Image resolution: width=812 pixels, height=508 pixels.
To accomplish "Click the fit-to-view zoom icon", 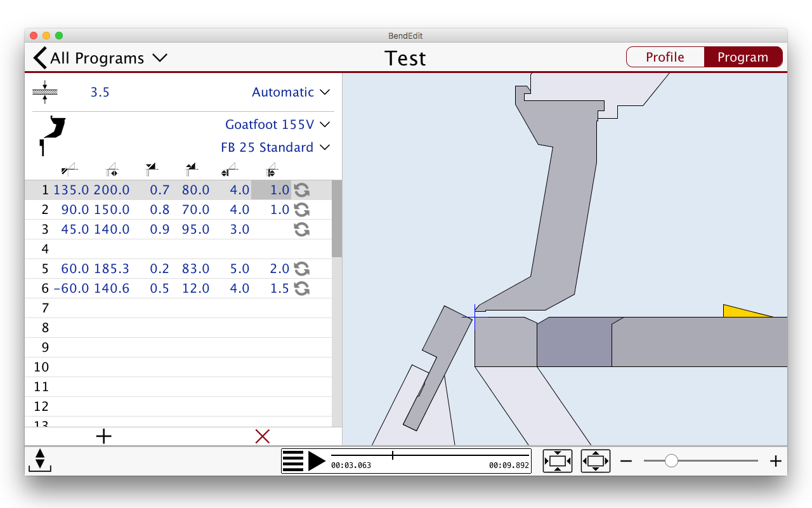I will [x=558, y=461].
